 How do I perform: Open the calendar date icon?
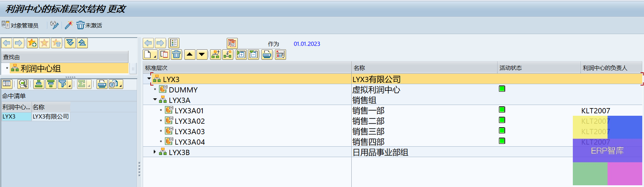232,43
